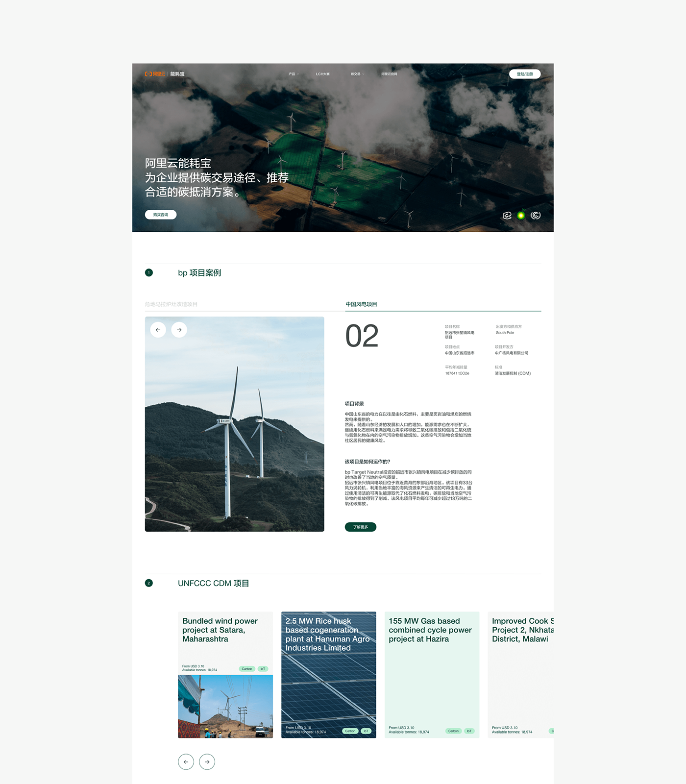Click the next arrow below CDM project cards
Screen dimensions: 686x784
pyautogui.click(x=207, y=761)
